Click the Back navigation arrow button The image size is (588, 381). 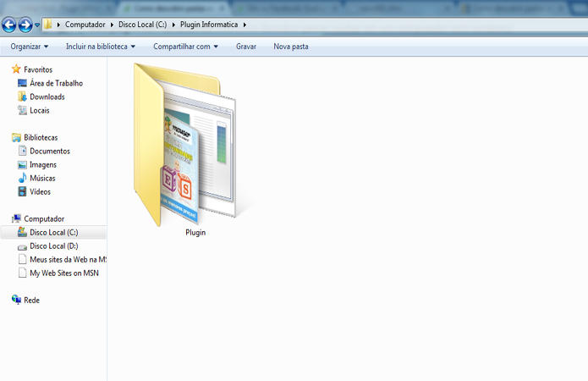point(9,25)
